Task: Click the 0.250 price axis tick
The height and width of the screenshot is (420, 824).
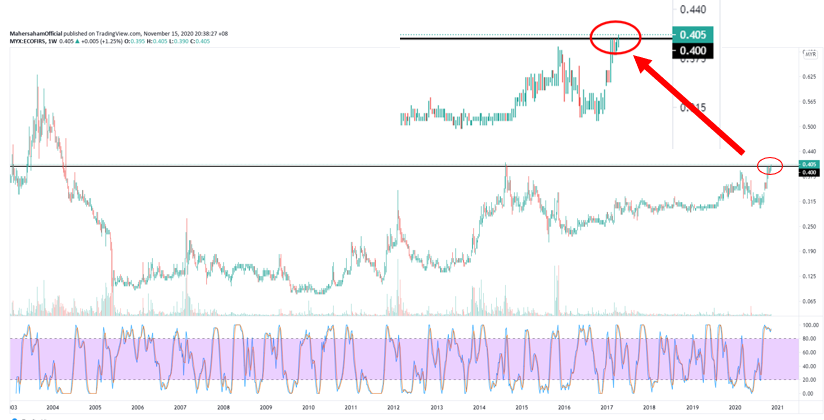Action: coord(807,227)
